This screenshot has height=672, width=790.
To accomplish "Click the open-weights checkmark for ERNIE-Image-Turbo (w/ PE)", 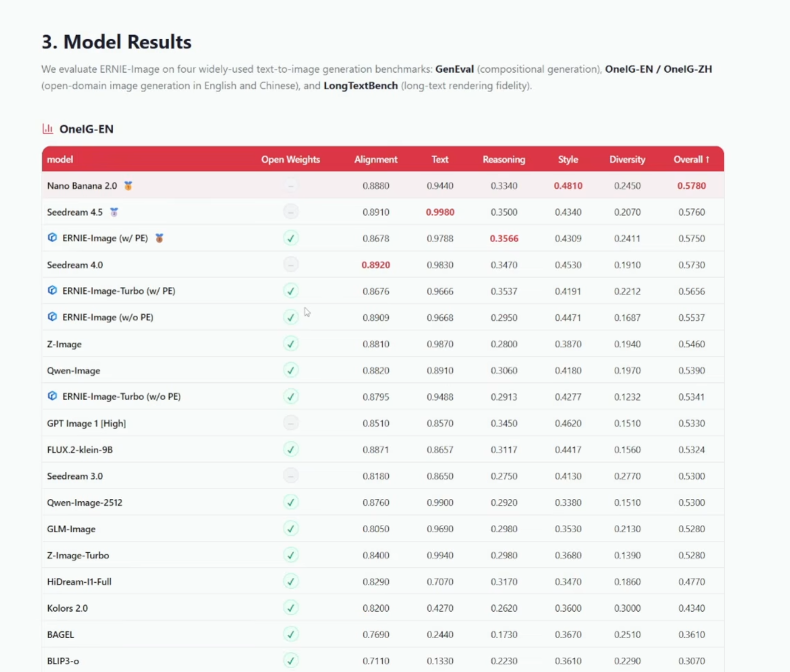I will 291,291.
